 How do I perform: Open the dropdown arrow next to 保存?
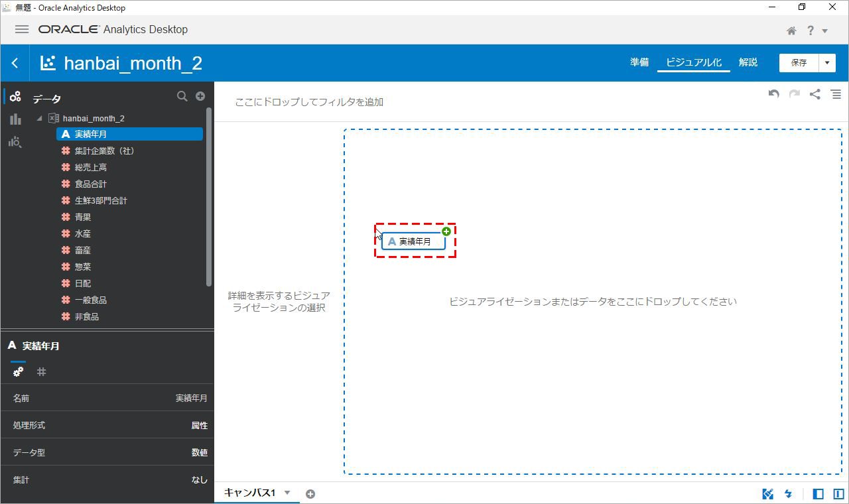tap(828, 62)
